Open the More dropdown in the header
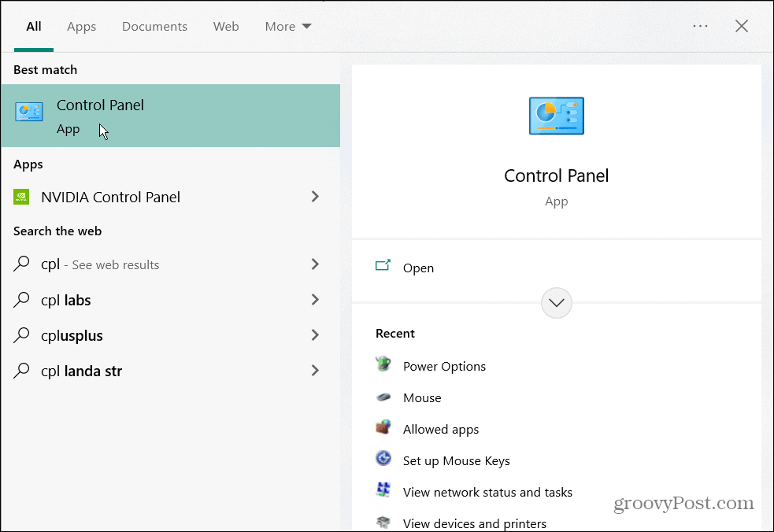 coord(287,26)
